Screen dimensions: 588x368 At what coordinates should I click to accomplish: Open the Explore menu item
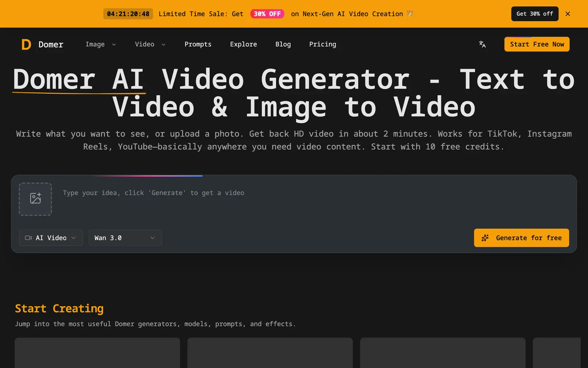pos(243,44)
